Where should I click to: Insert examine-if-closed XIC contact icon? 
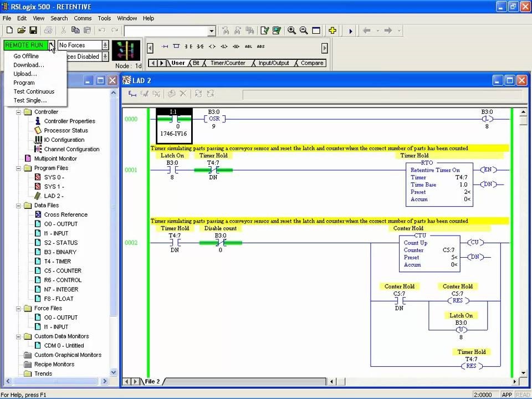point(188,47)
